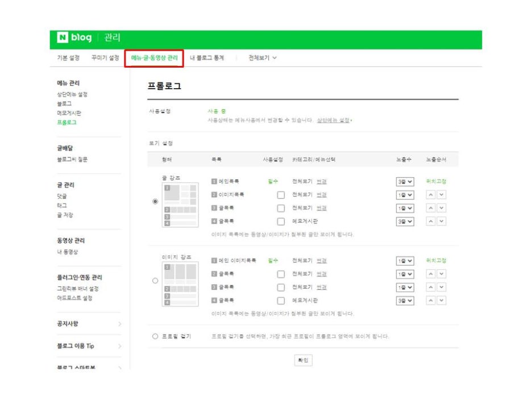Switch to 기본 설정 tab
The height and width of the screenshot is (399, 532).
pos(68,58)
